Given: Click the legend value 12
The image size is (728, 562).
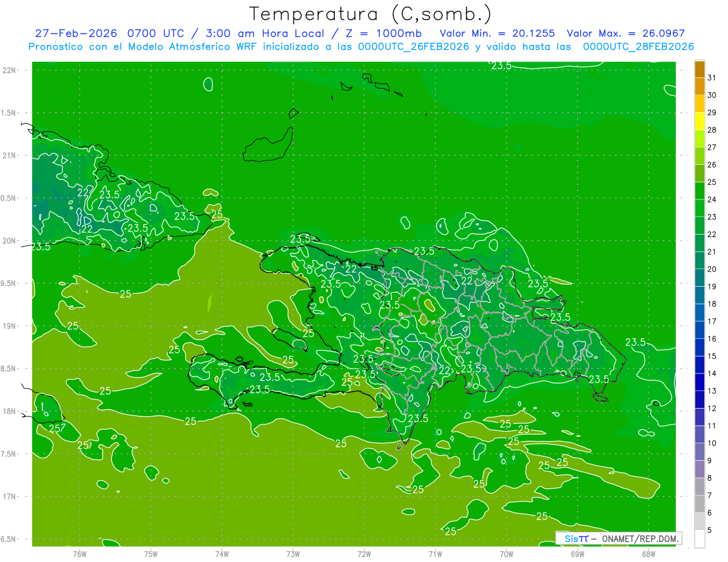Looking at the screenshot, I should 712,409.
